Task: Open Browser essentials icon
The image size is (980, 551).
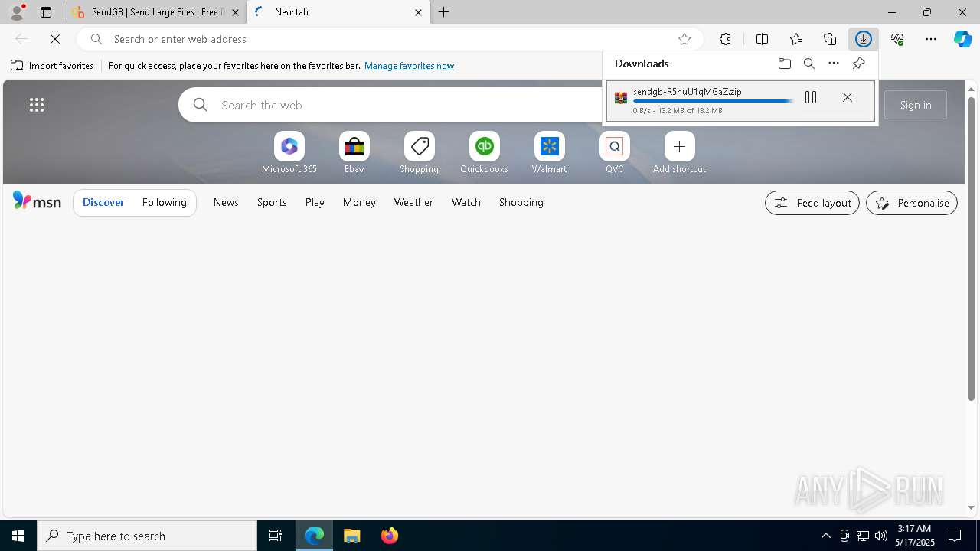Action: coord(897,39)
